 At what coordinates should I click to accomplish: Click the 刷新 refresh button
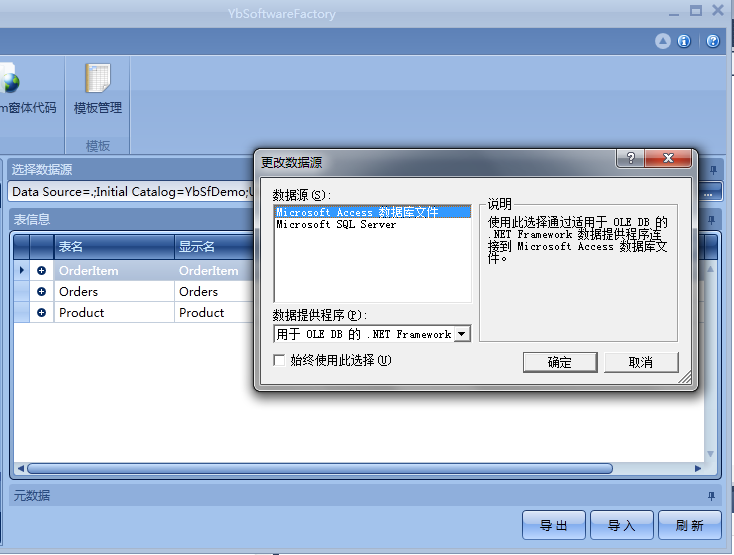(x=690, y=525)
